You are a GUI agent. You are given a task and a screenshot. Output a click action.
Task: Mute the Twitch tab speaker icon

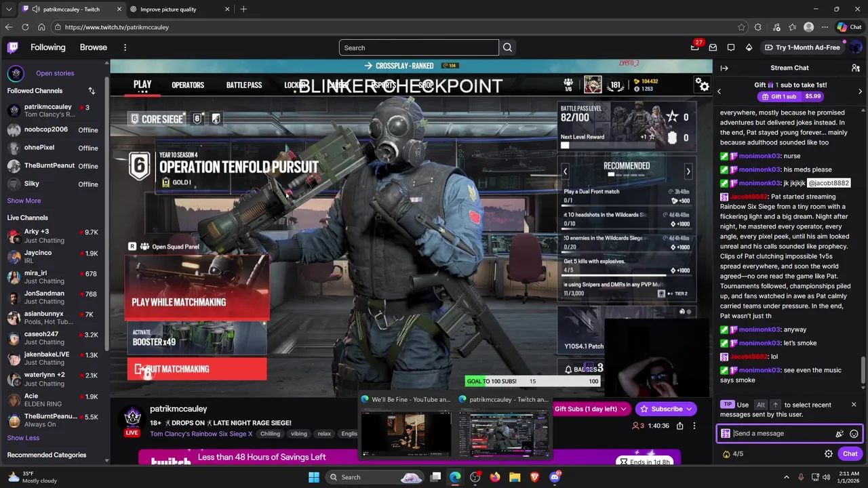(35, 9)
